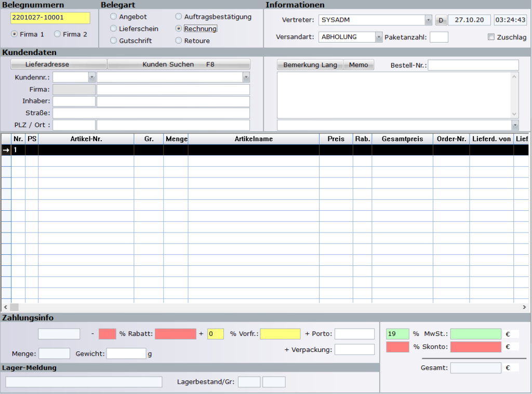The image size is (532, 394).
Task: Click the Artikel-Nr. column header
Action: (86, 139)
